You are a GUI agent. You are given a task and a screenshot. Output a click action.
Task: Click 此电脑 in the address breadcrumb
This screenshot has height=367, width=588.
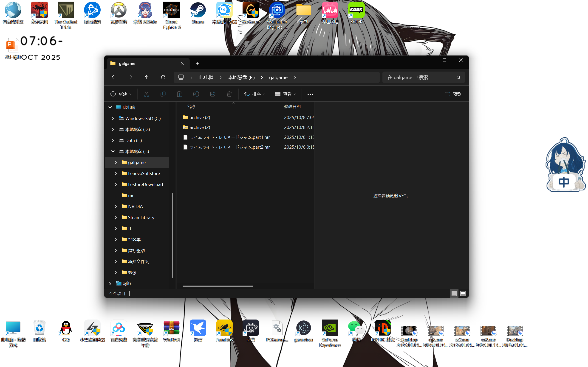206,77
